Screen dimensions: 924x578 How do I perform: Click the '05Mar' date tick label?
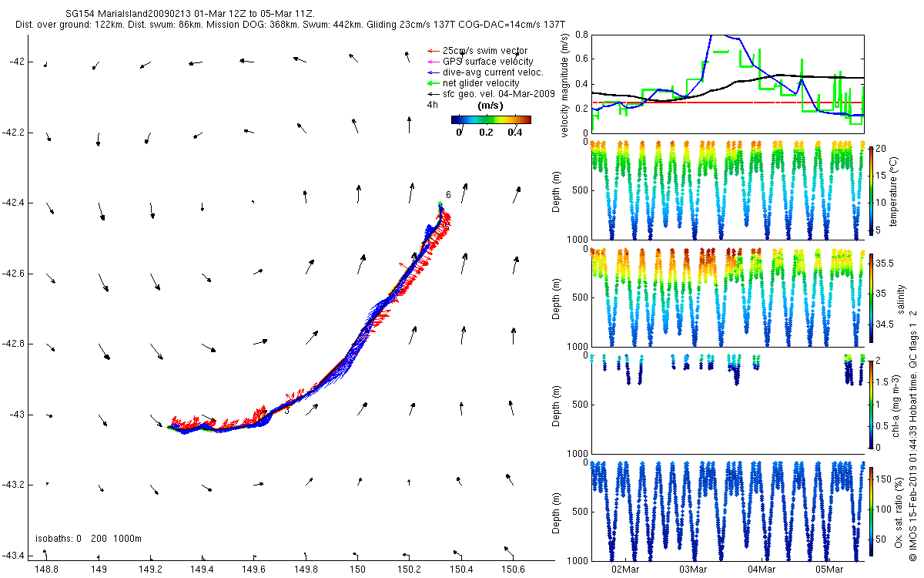click(x=829, y=570)
